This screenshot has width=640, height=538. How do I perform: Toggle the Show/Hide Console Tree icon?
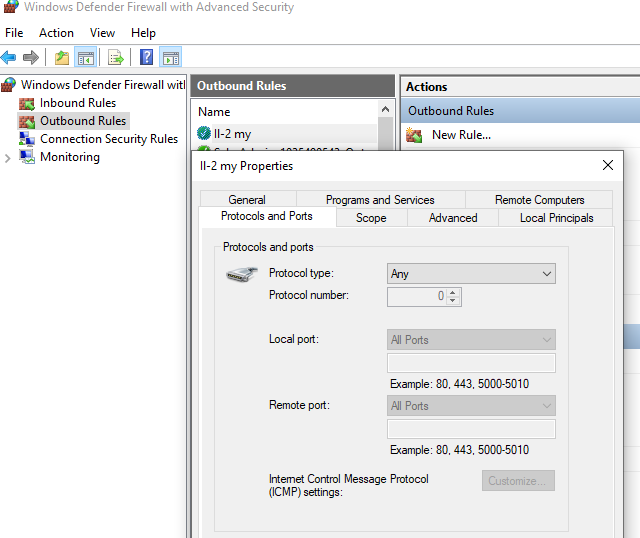[86, 57]
